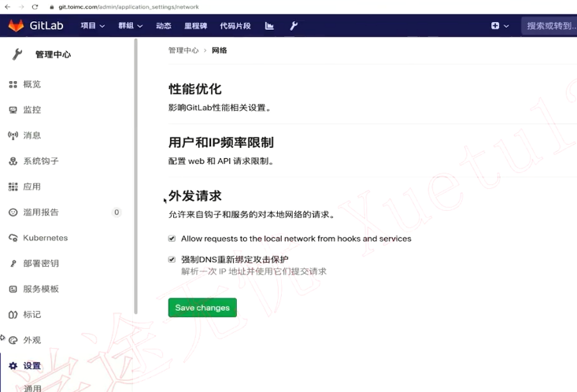The image size is (577, 392).
Task: Open 通用 settings sub-item
Action: [x=32, y=388]
